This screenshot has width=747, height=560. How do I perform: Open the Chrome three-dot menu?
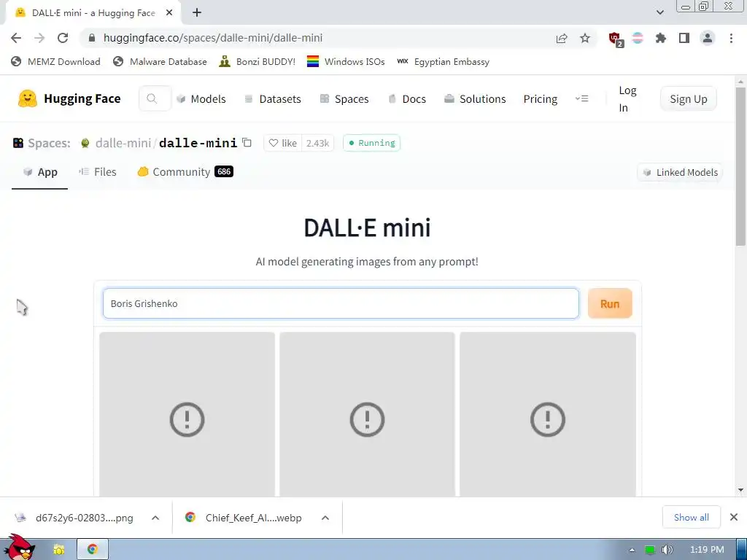click(x=731, y=38)
